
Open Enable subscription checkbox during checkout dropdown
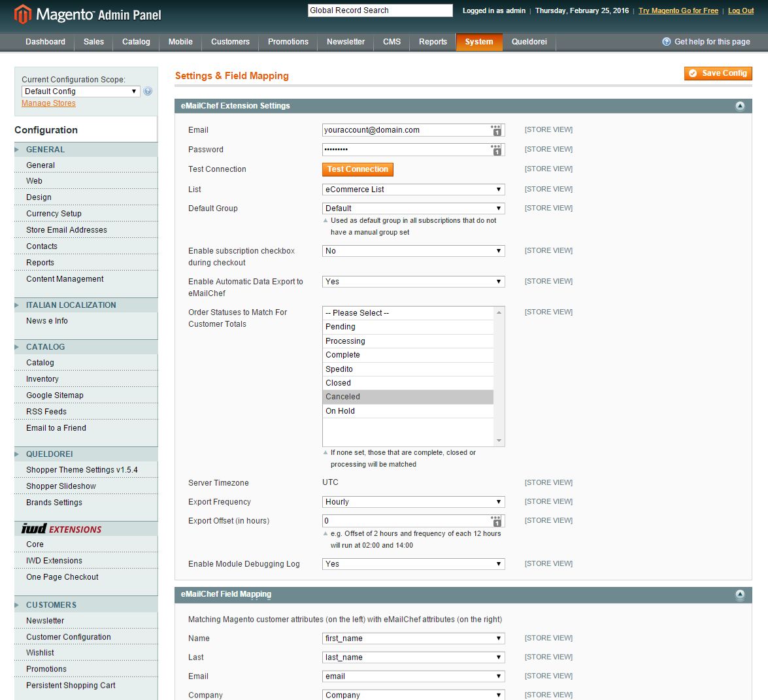click(x=413, y=251)
